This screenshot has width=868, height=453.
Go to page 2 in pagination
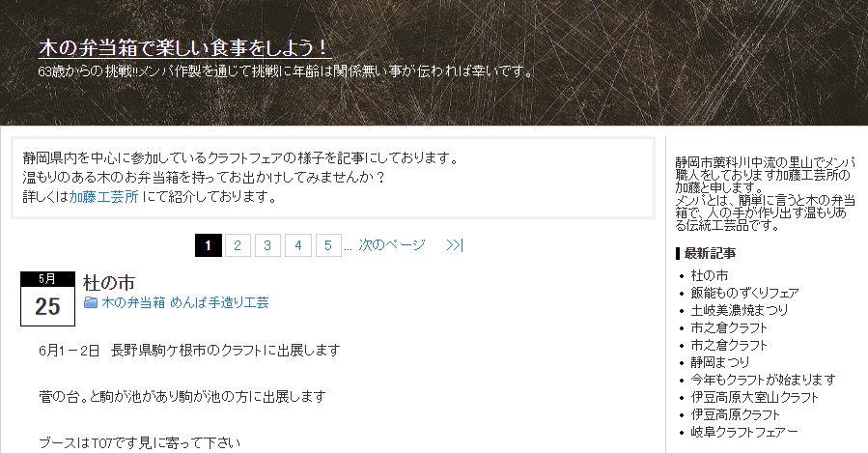coord(238,245)
